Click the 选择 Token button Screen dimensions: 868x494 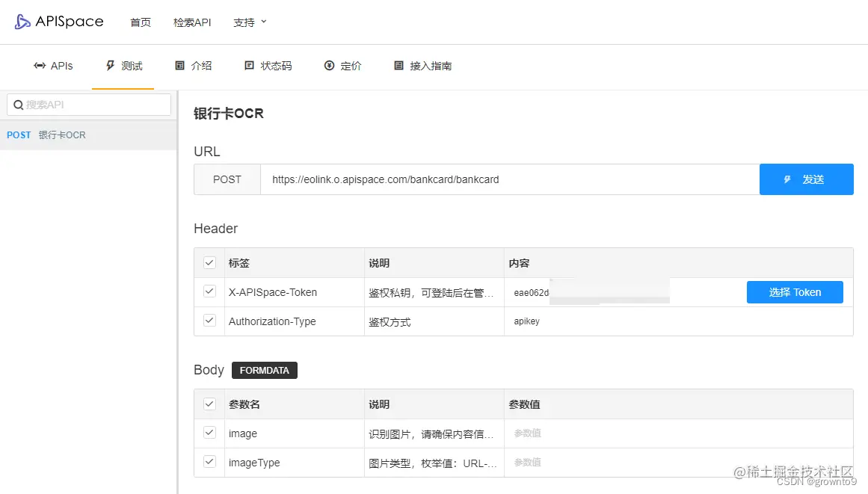tap(795, 292)
